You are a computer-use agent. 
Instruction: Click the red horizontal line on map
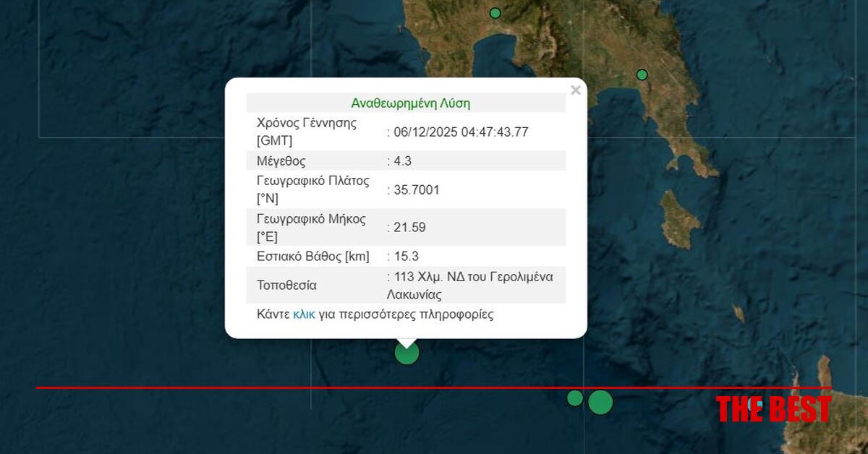click(x=217, y=387)
